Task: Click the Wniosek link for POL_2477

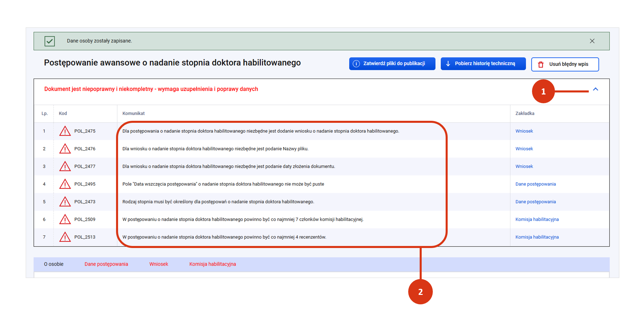Action: (x=524, y=167)
